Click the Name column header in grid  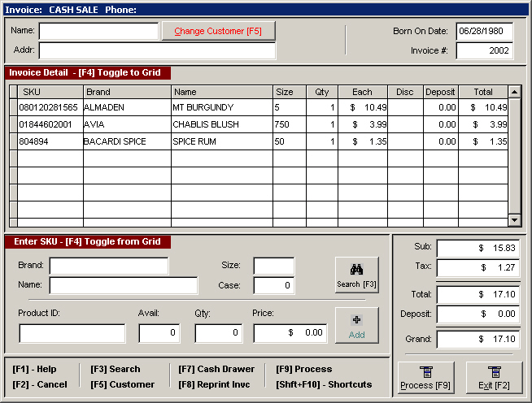click(222, 92)
